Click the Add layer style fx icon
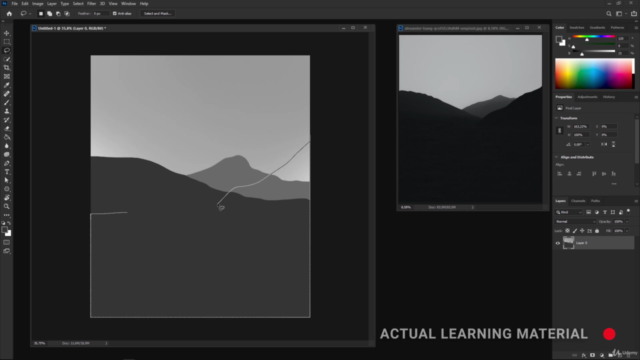The width and height of the screenshot is (640, 360). [x=584, y=355]
